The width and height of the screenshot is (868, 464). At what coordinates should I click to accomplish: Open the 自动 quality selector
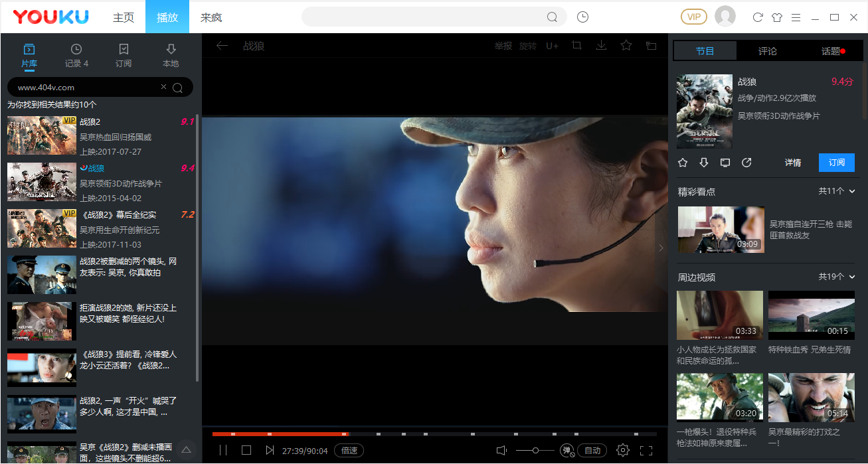point(592,451)
